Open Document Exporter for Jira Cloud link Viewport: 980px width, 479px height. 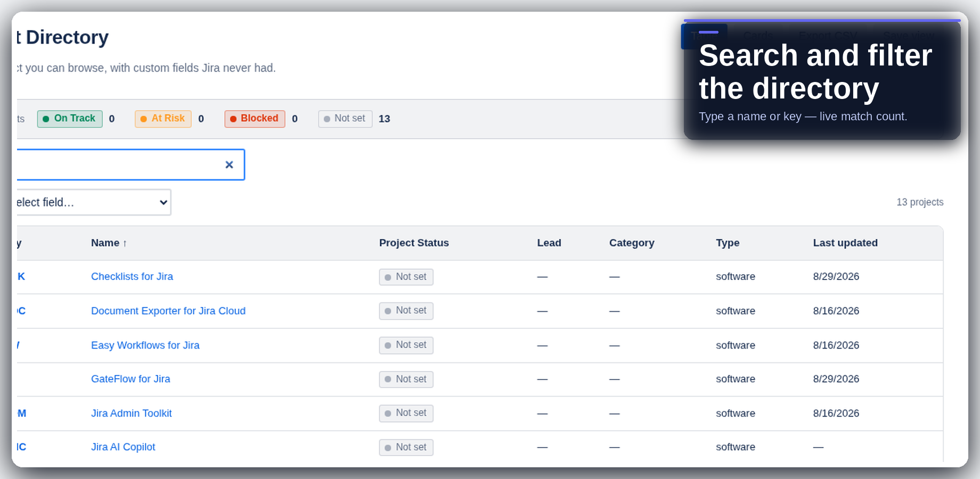tap(168, 311)
